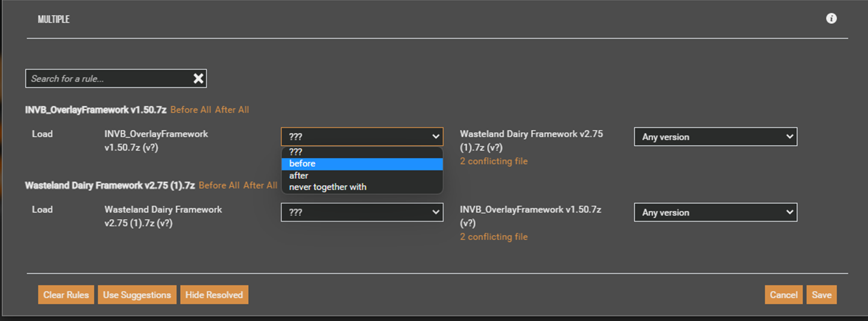Click 'Load' label in the INVB_OverlayFramework row
The width and height of the screenshot is (868, 321).
[42, 134]
